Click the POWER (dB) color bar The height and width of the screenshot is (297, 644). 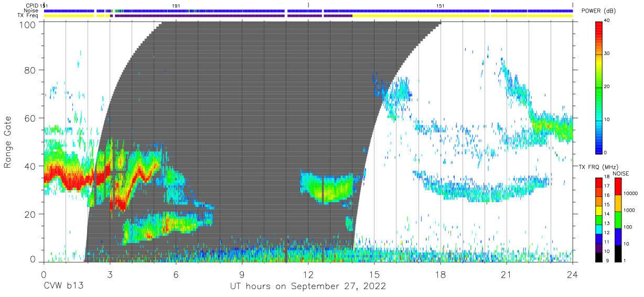(598, 87)
